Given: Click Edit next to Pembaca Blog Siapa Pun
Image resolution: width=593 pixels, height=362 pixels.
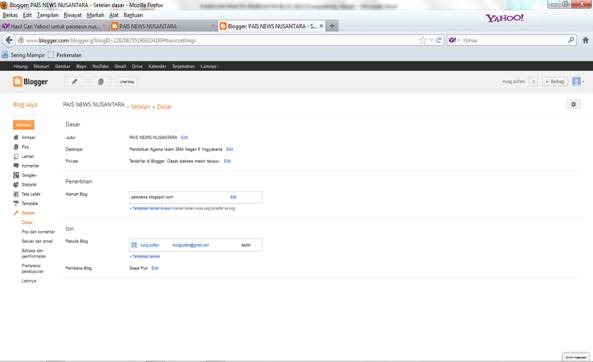Looking at the screenshot, I should pos(155,268).
